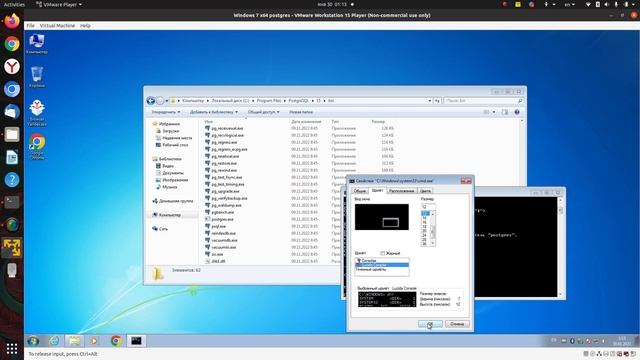This screenshot has width=640, height=360.
Task: Open the VMware File menu
Action: (x=31, y=25)
